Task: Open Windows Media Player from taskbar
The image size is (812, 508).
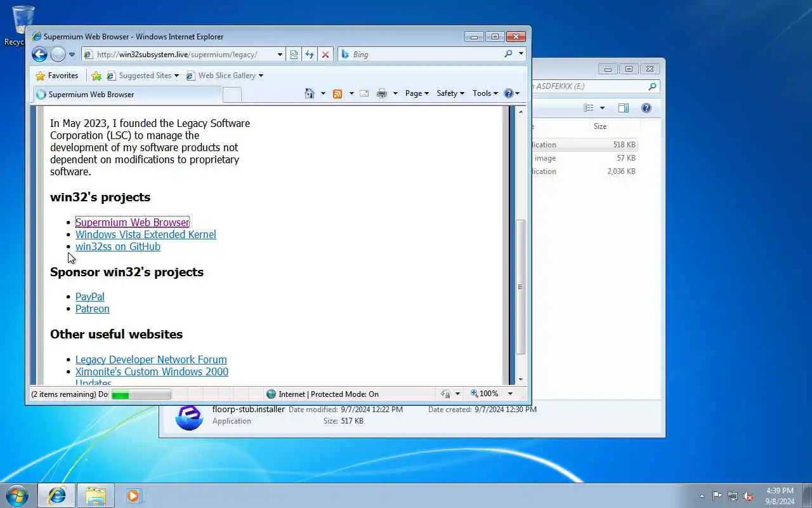Action: click(134, 495)
